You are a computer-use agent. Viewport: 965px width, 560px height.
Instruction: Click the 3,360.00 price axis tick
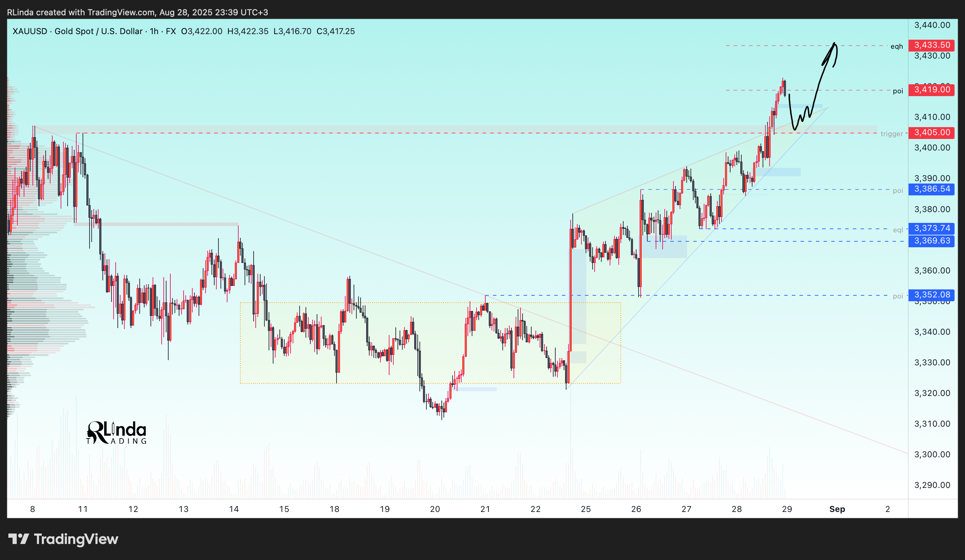(932, 271)
